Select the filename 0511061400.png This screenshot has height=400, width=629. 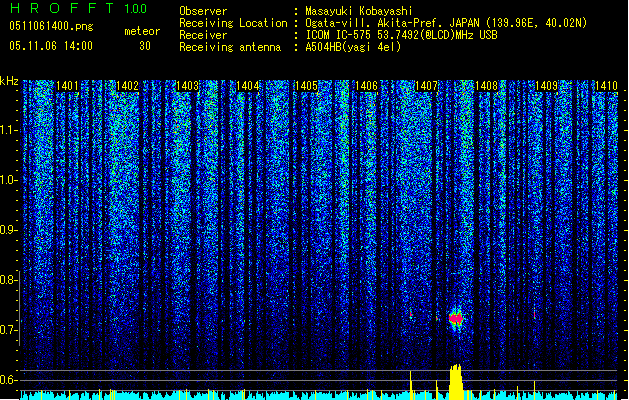point(51,26)
